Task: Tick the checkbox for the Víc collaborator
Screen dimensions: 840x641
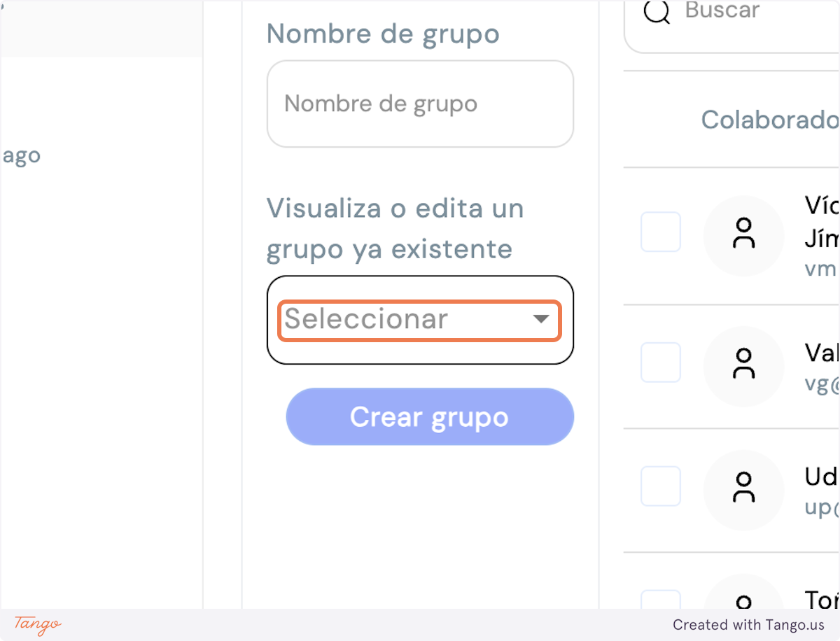Action: click(661, 232)
